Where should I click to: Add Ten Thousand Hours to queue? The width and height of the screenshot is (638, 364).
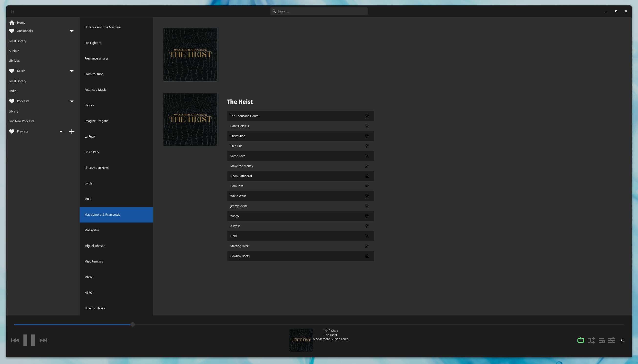tap(367, 116)
